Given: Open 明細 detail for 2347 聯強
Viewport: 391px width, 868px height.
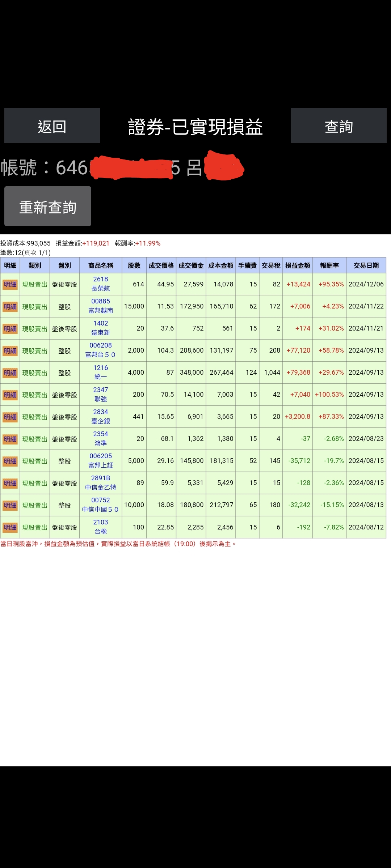Looking at the screenshot, I should 10,395.
